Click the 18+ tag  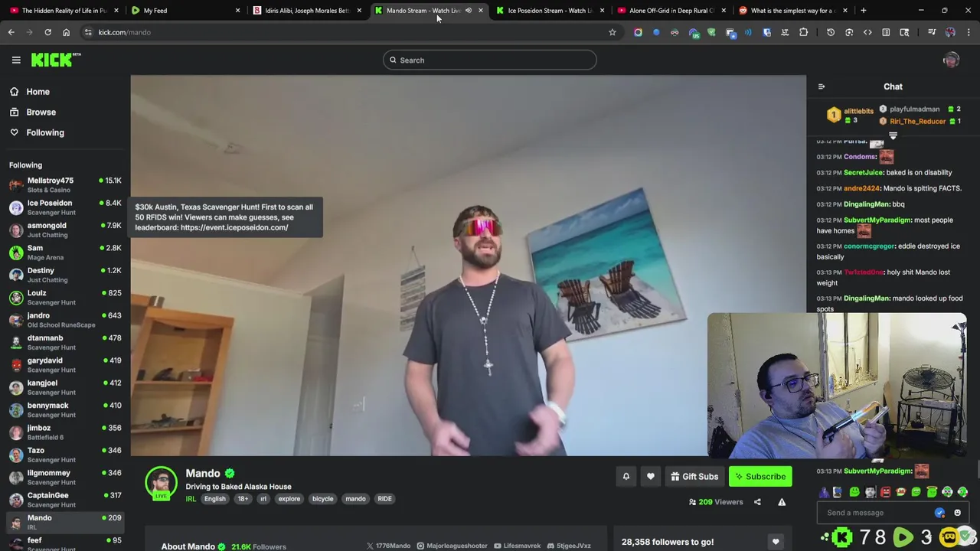pyautogui.click(x=243, y=499)
